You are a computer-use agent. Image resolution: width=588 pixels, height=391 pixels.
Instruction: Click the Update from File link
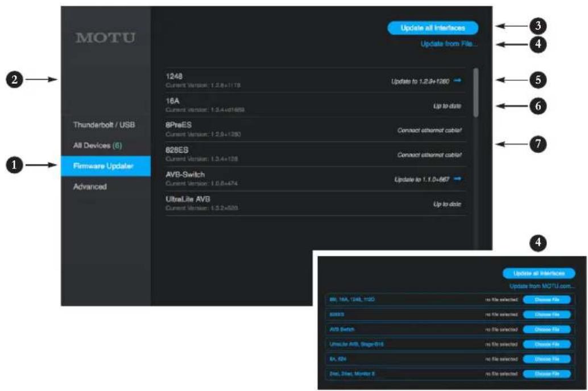point(449,44)
